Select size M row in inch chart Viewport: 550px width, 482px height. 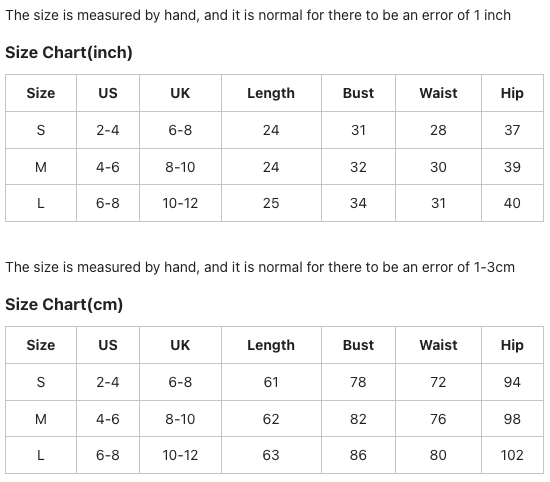[274, 167]
